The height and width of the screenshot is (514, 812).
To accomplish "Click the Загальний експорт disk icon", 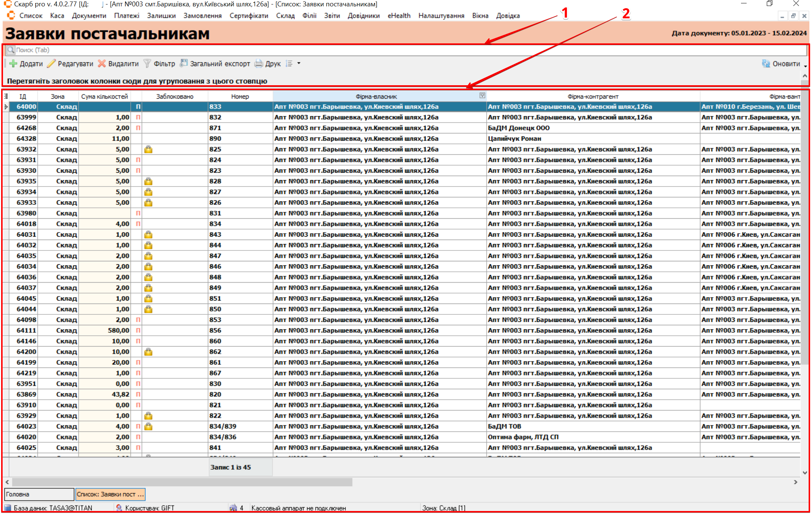I will 183,63.
